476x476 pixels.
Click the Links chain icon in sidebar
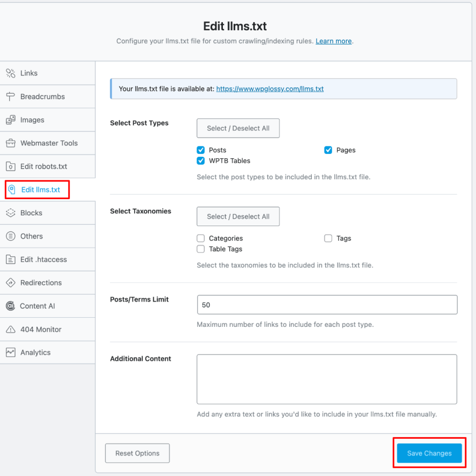11,73
